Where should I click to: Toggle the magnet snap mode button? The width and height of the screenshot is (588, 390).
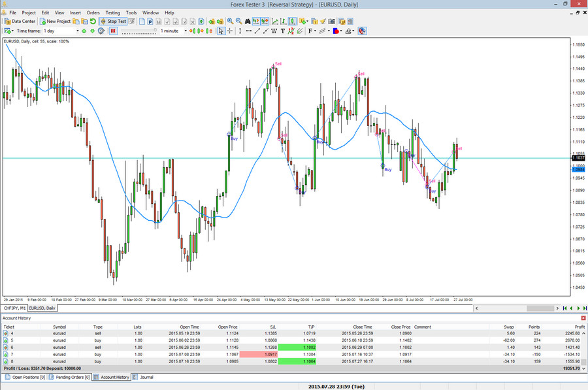[361, 31]
